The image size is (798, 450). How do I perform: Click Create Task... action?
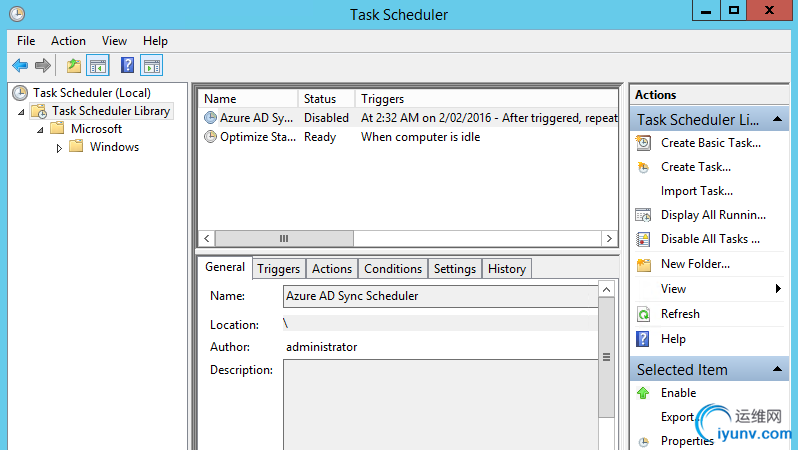696,167
